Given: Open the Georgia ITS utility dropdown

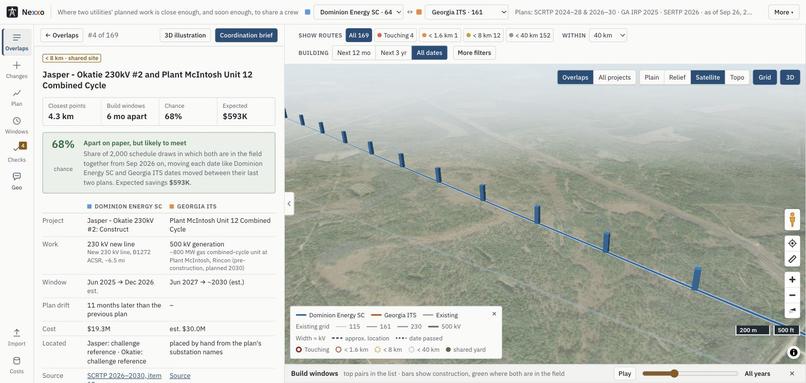Looking at the screenshot, I should click(467, 12).
